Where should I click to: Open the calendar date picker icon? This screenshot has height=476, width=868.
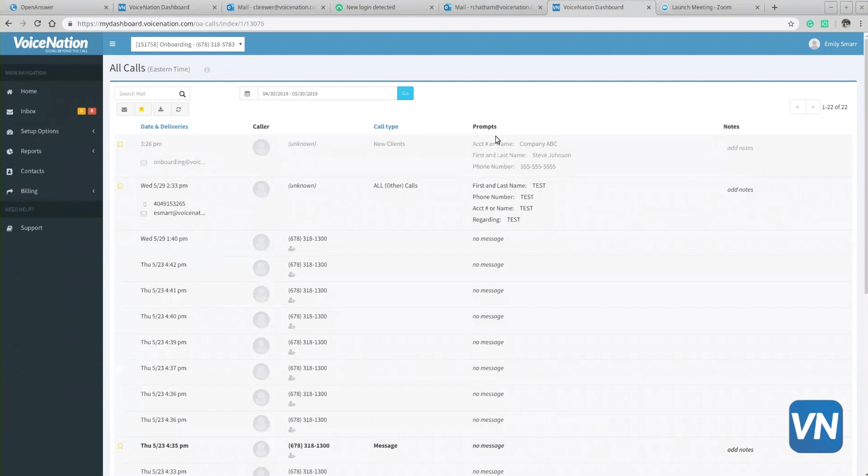pos(247,93)
